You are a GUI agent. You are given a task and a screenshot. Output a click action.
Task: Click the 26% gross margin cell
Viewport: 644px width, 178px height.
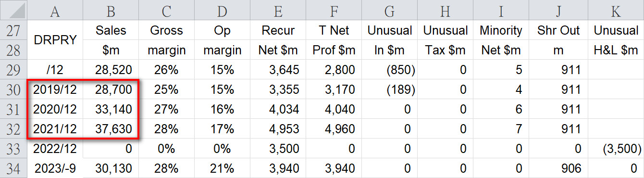(166, 69)
